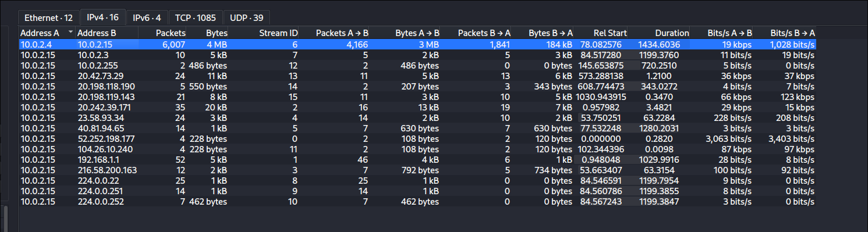Sort by Packets A → B header
Viewport: 868px width, 232px height.
click(335, 33)
